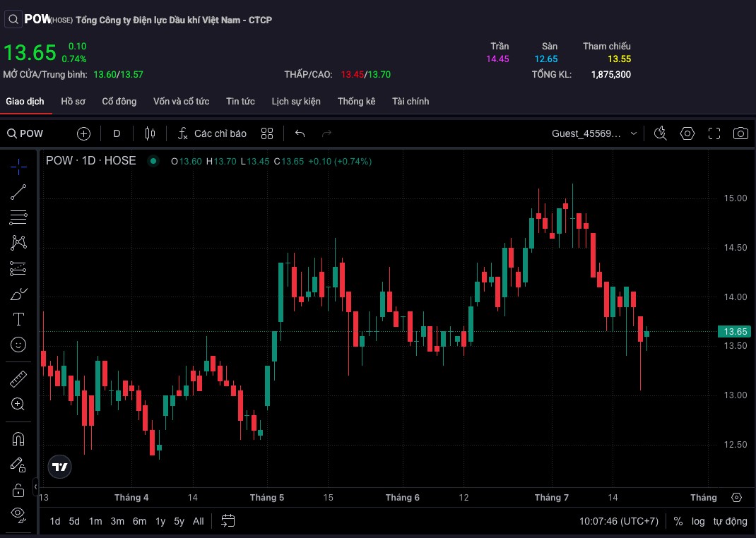Toggle lock all drawing tools
The height and width of the screenshot is (538, 756).
(18, 490)
